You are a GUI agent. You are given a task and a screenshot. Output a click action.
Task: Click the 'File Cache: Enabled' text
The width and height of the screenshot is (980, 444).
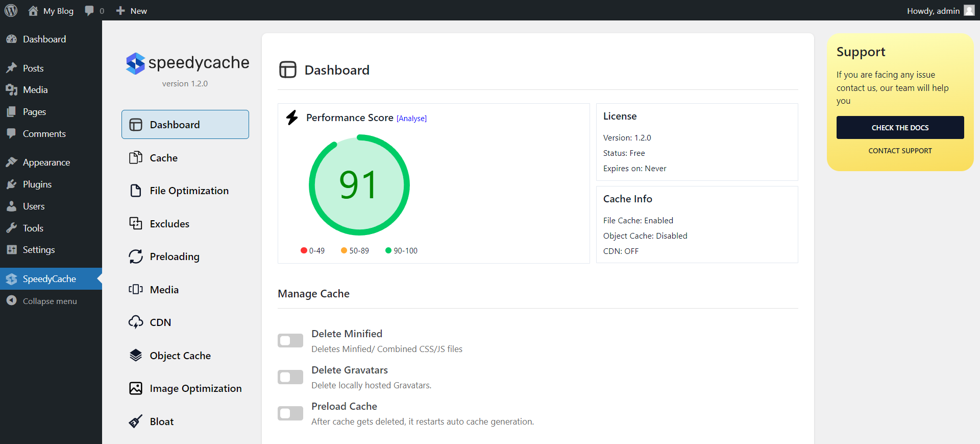(638, 221)
